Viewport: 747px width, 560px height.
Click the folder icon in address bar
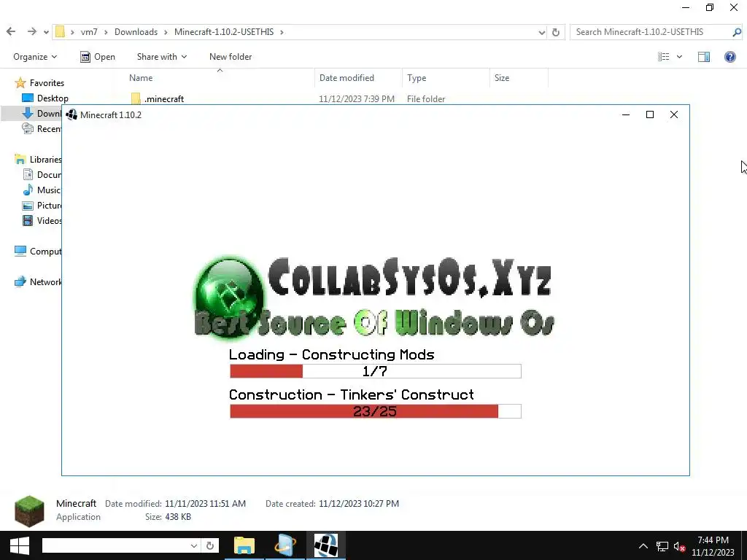point(60,32)
